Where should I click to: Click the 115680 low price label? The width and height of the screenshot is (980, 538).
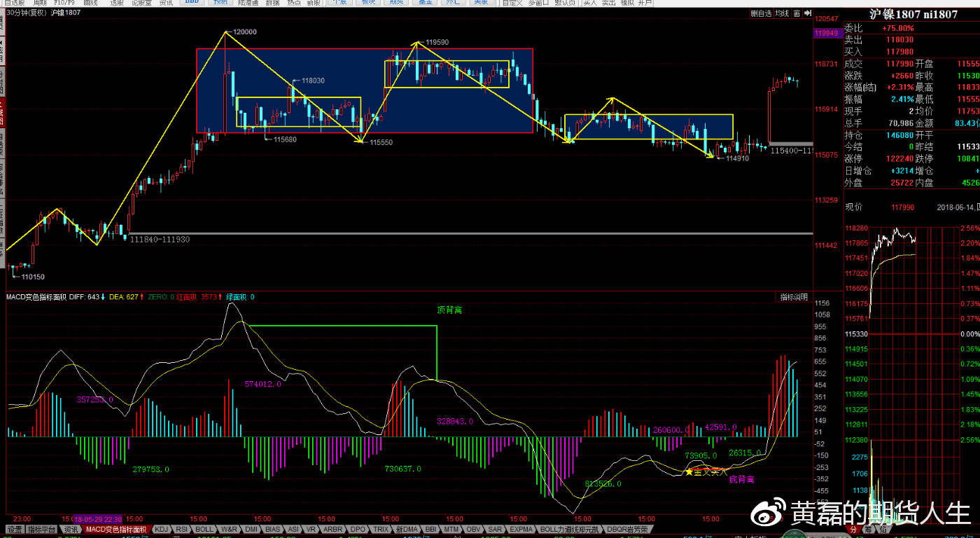pos(284,139)
